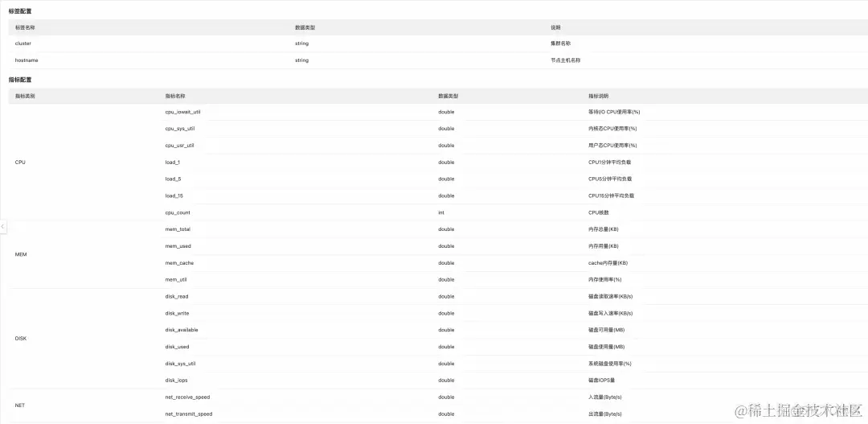Click the 内存用量(KB) description
The width and height of the screenshot is (868, 424).
point(604,246)
